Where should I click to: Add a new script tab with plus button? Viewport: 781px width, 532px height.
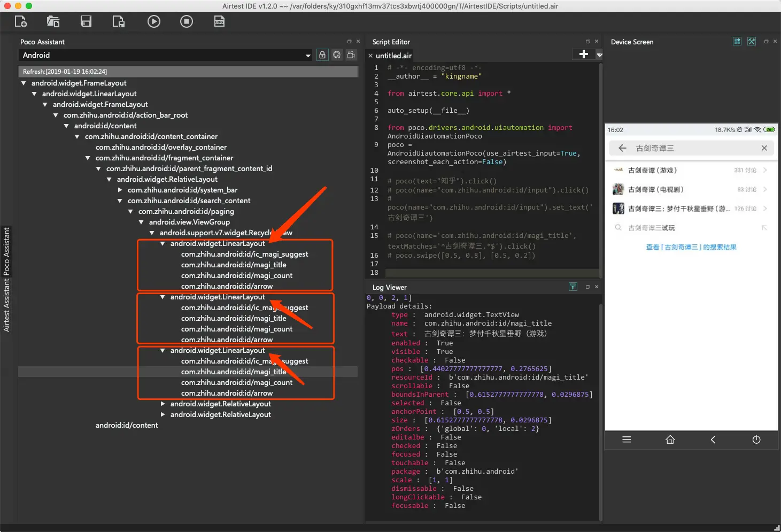pos(584,54)
